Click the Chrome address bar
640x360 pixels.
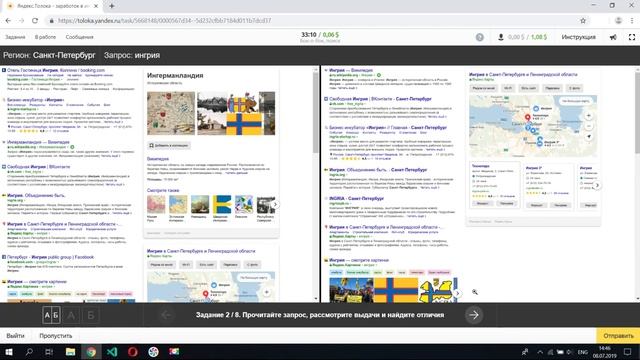pos(310,20)
